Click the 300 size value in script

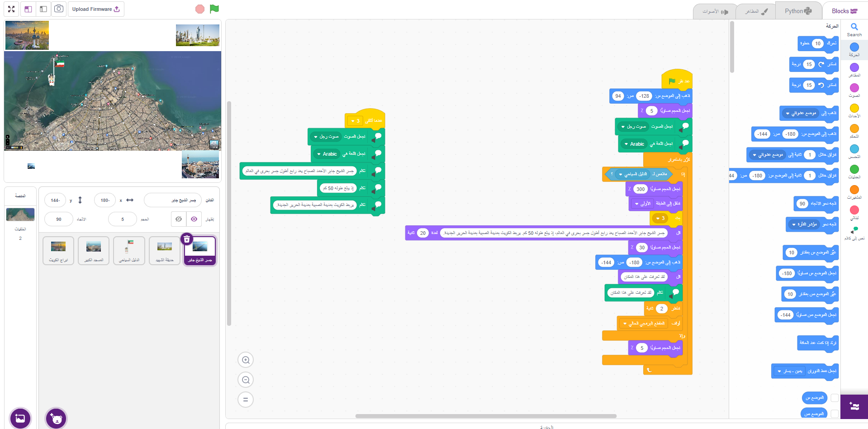[x=640, y=189]
